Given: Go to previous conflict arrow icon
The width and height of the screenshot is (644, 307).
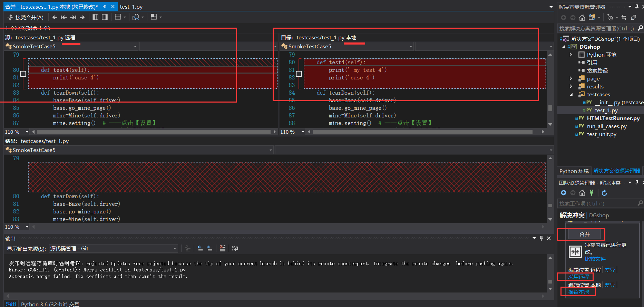Looking at the screenshot, I should (55, 17).
